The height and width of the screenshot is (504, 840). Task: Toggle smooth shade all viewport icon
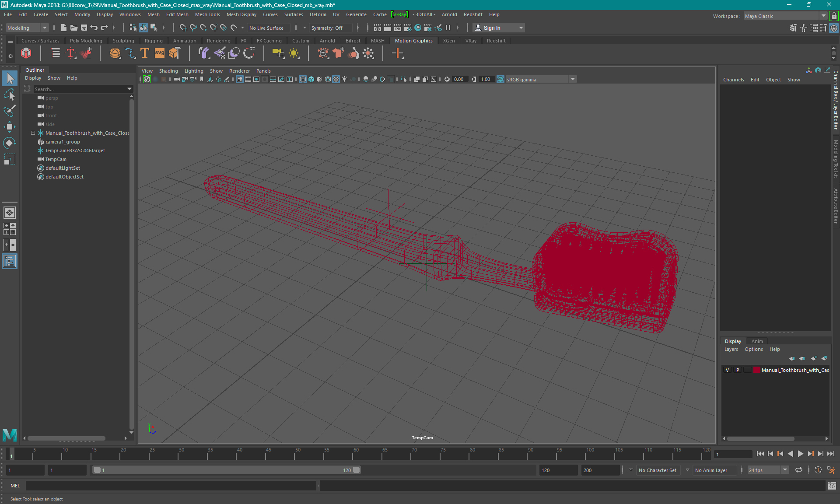[x=311, y=79]
